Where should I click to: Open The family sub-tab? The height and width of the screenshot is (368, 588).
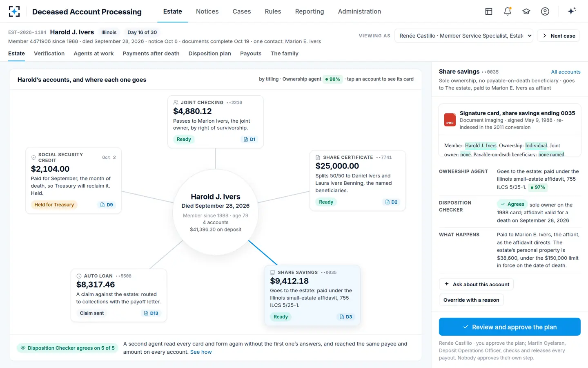click(285, 54)
